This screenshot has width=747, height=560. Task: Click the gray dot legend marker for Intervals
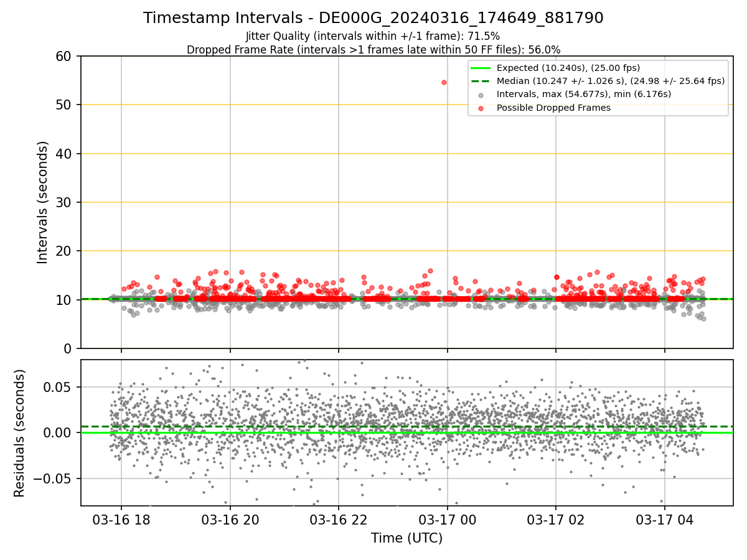pyautogui.click(x=481, y=95)
